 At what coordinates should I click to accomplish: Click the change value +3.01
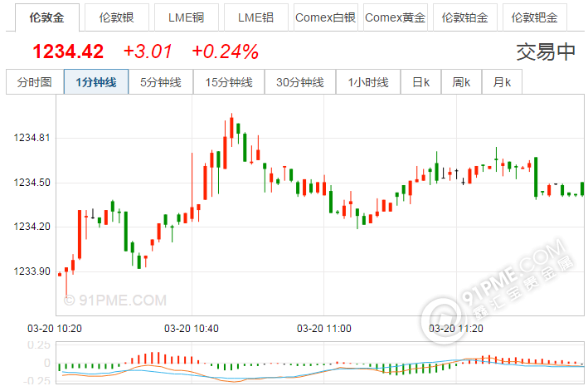point(148,51)
